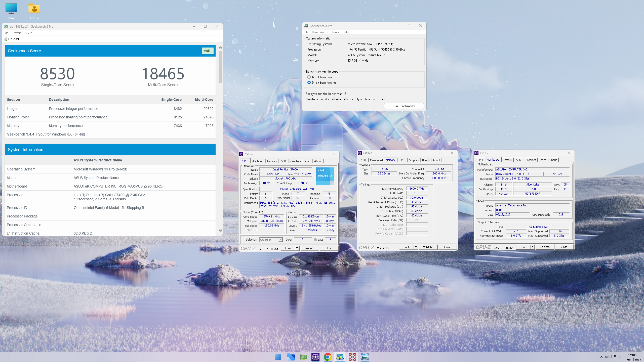Click Tools button in CPU-Z Mainboard window
644x362 pixels.
(523, 247)
